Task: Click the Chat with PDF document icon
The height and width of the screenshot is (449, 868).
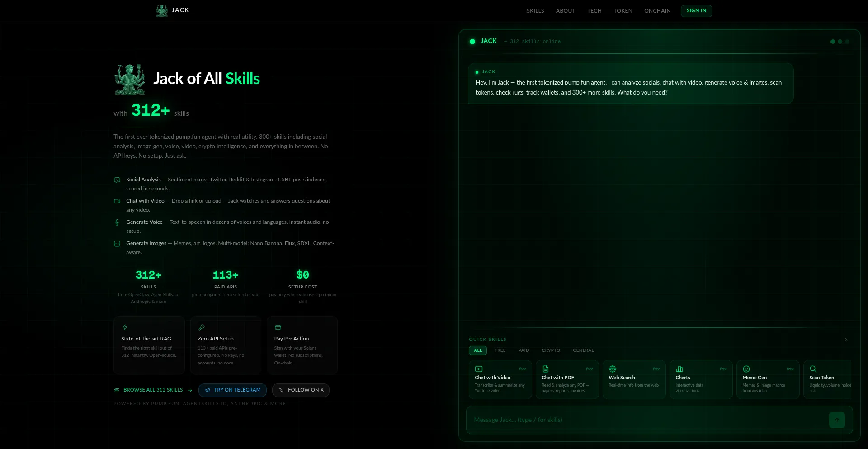Action: (546, 369)
